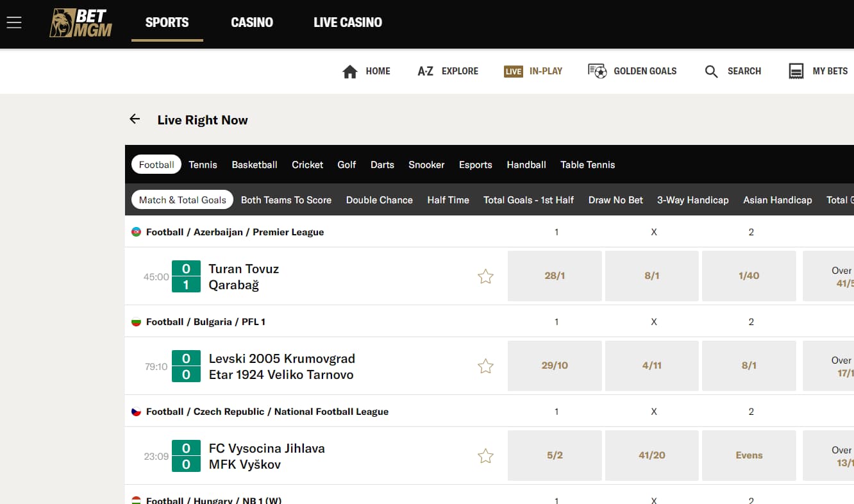The height and width of the screenshot is (504, 854).
Task: Switch to the Casino tab
Action: [252, 22]
